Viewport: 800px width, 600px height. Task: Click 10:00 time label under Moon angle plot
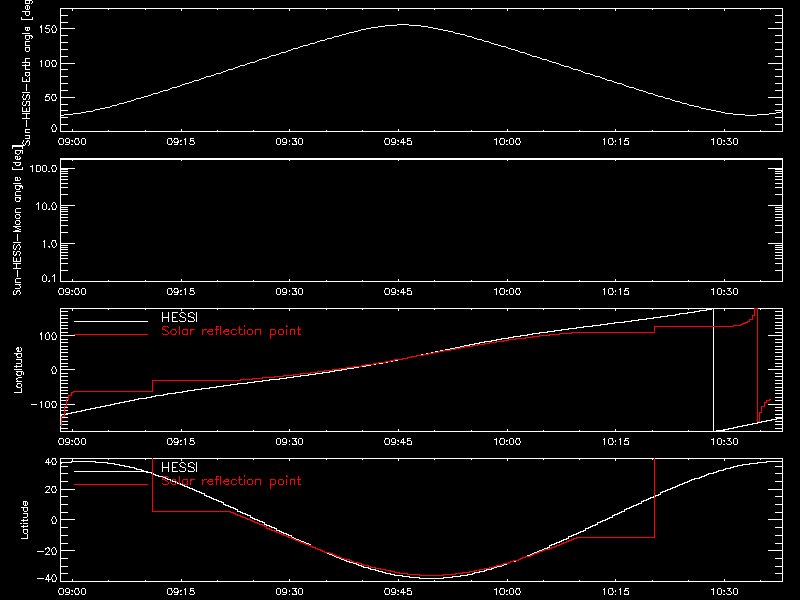click(507, 291)
